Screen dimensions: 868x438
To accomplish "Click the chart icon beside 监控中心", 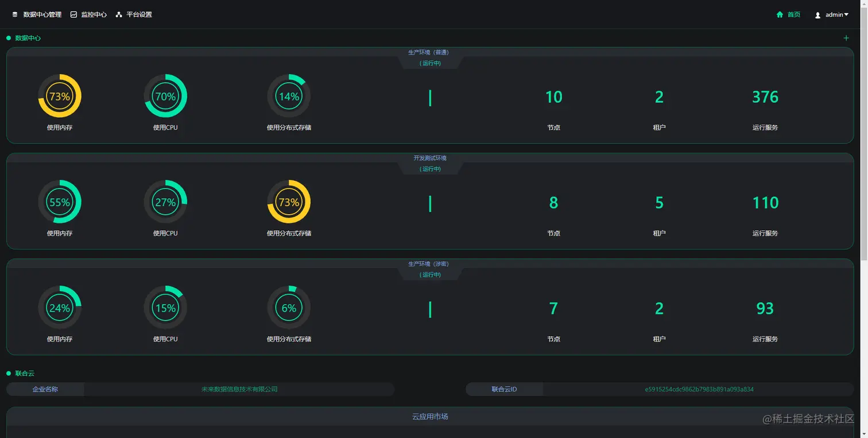I will [x=73, y=14].
